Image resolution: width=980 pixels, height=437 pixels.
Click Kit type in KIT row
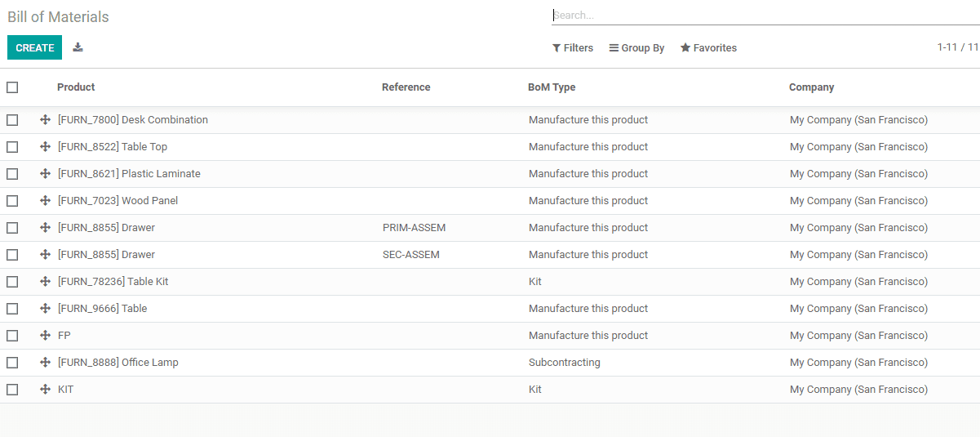[535, 390]
